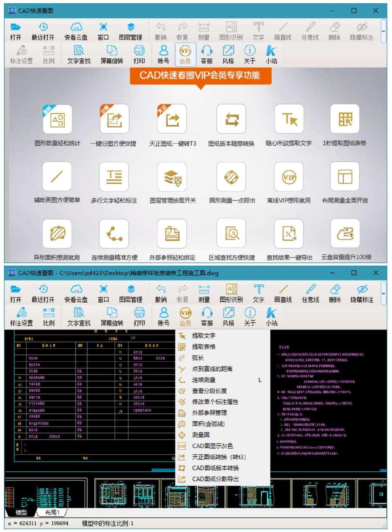
Task: Choose 面积(含弧线) menu entry
Action: [x=223, y=424]
